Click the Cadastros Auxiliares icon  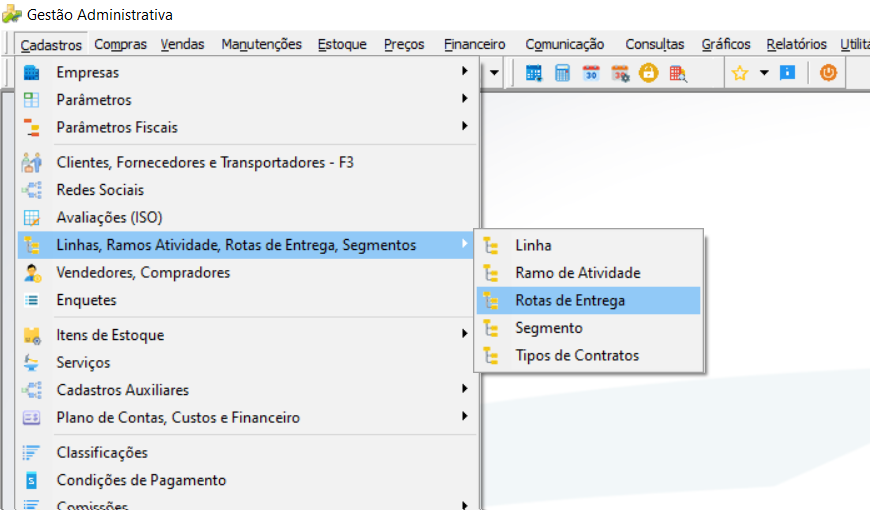point(32,390)
